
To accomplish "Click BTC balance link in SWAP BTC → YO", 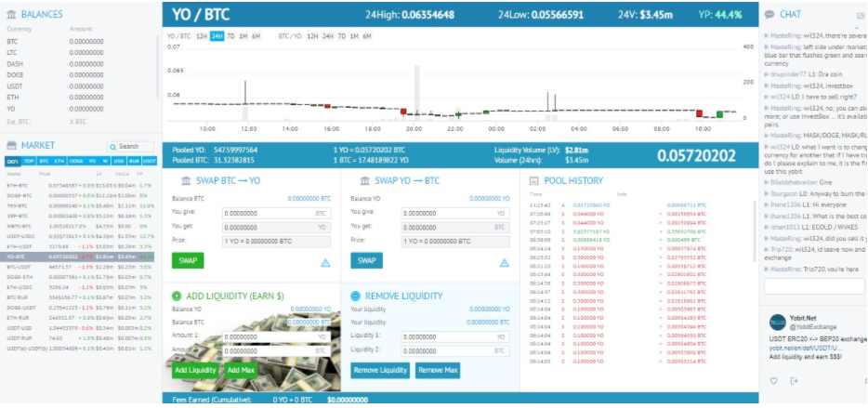I will (x=309, y=198).
